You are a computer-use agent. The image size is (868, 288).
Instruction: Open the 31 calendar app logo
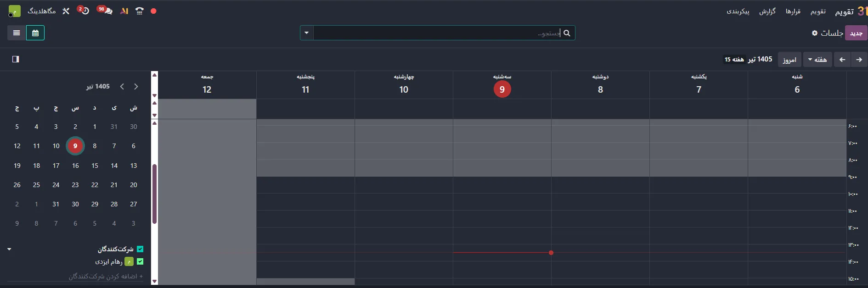(862, 11)
